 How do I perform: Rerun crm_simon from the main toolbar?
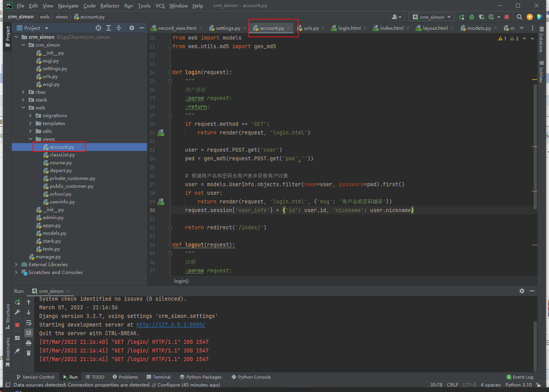tap(462, 17)
